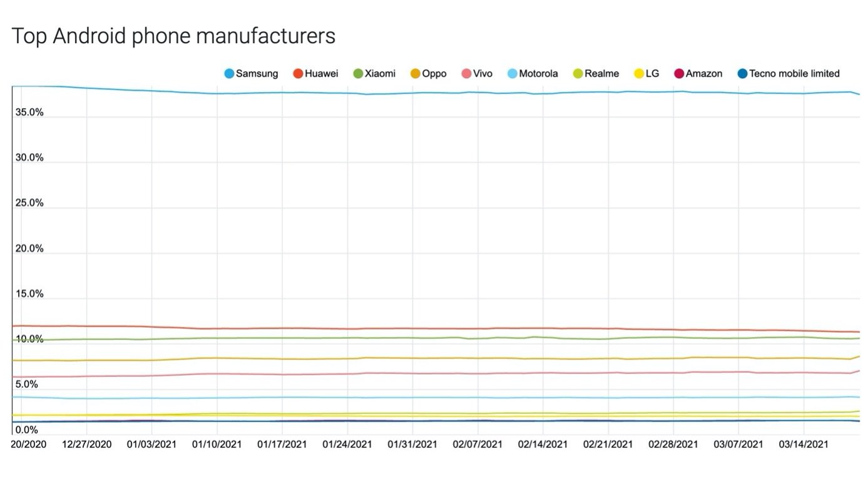Click the light blue Motorola legend dot
This screenshot has width=868, height=479.
[513, 74]
